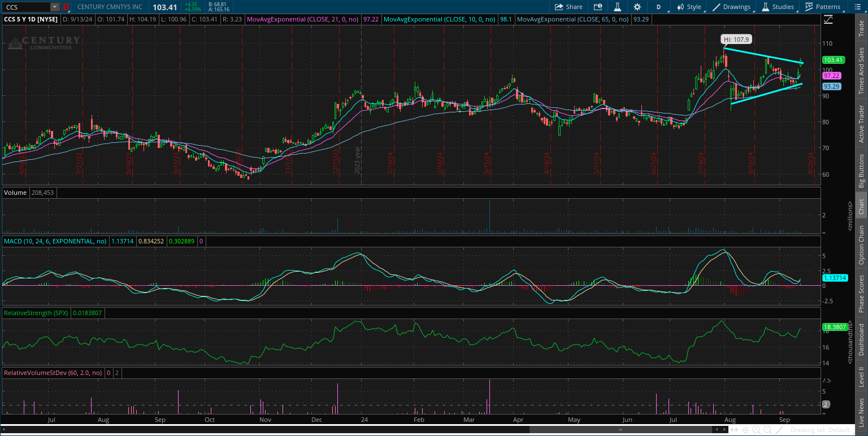Click the CCS symbol input field
The image size is (868, 436).
[26, 7]
